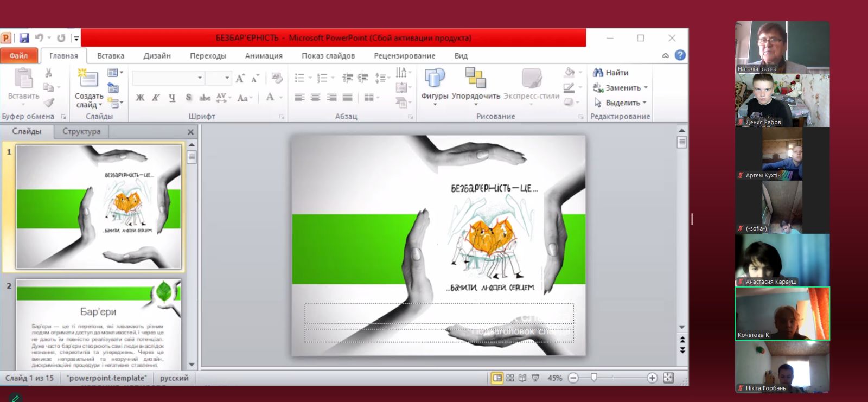Select the Format Painter brush icon
Image resolution: width=868 pixels, height=402 pixels.
click(49, 102)
